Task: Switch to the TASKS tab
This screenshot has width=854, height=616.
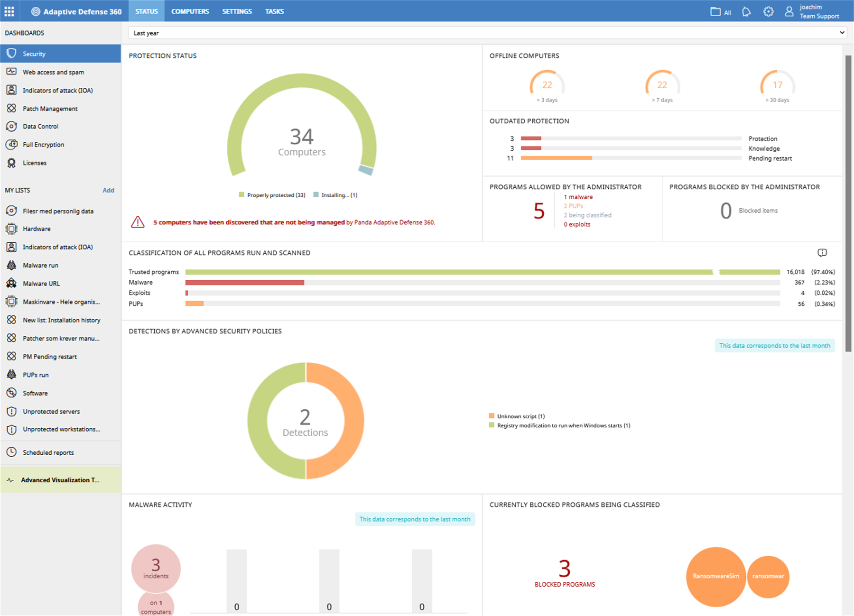Action: 274,11
